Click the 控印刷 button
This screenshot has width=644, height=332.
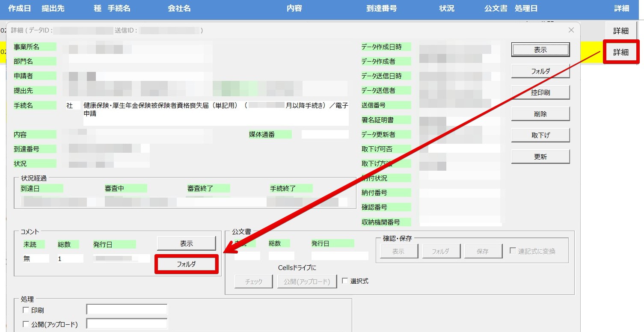point(540,92)
